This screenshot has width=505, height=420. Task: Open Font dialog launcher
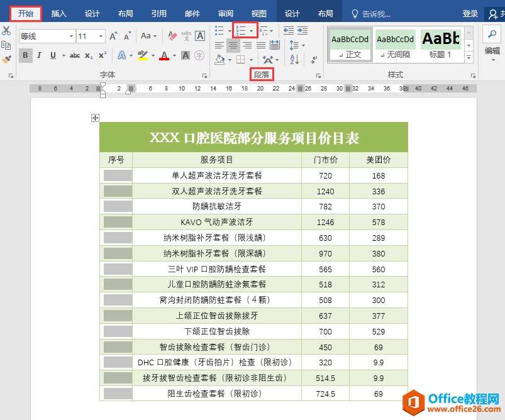(x=204, y=75)
